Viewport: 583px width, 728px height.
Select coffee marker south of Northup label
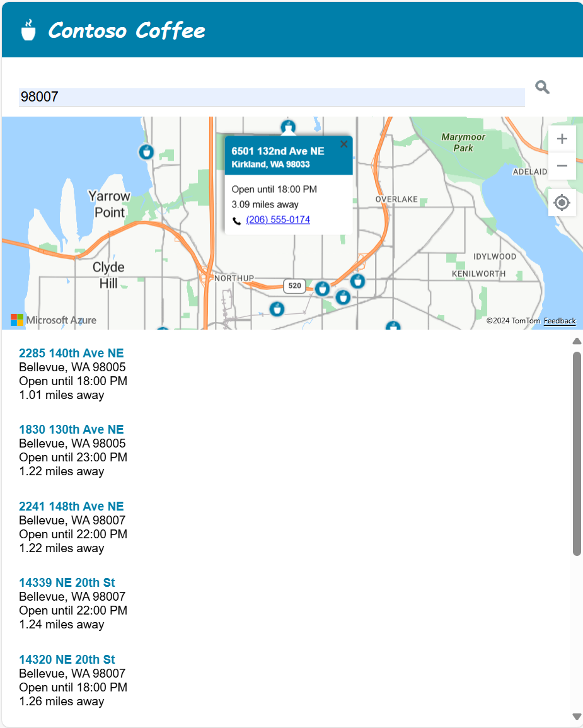(276, 309)
